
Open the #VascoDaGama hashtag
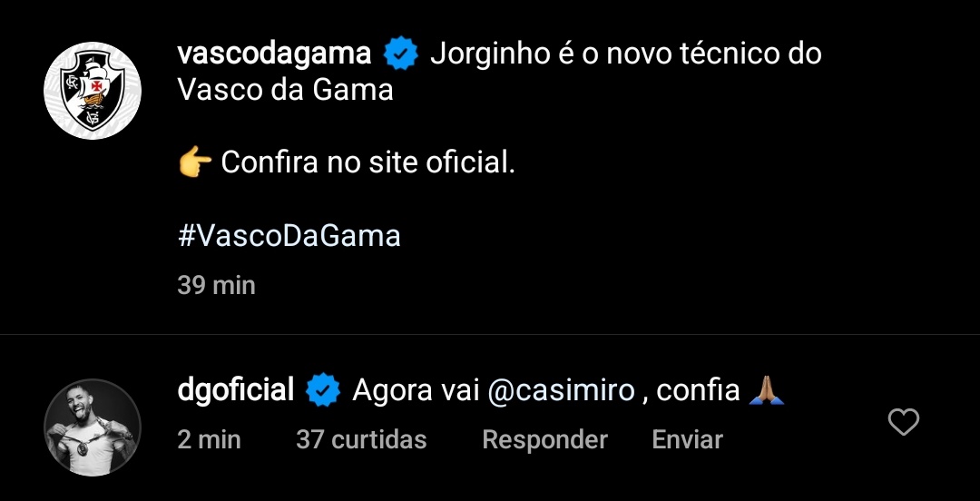(289, 236)
